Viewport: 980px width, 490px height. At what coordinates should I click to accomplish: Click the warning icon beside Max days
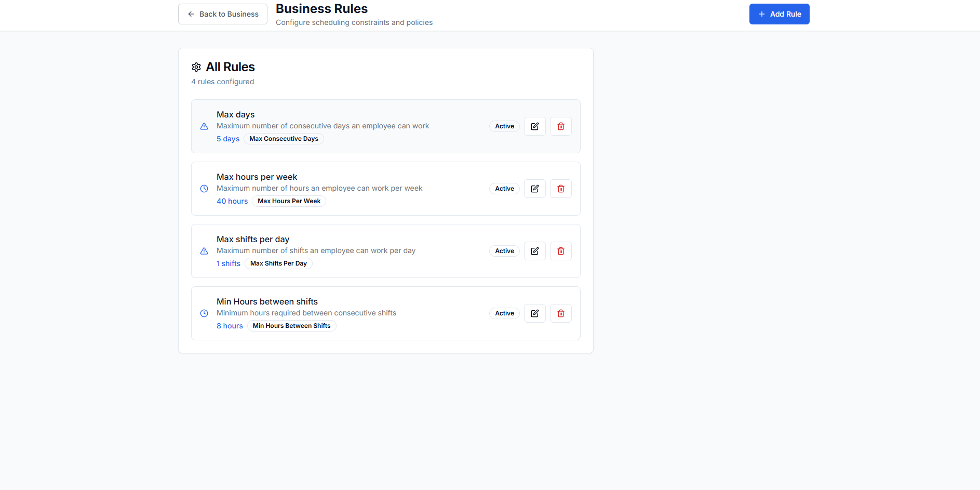(204, 126)
